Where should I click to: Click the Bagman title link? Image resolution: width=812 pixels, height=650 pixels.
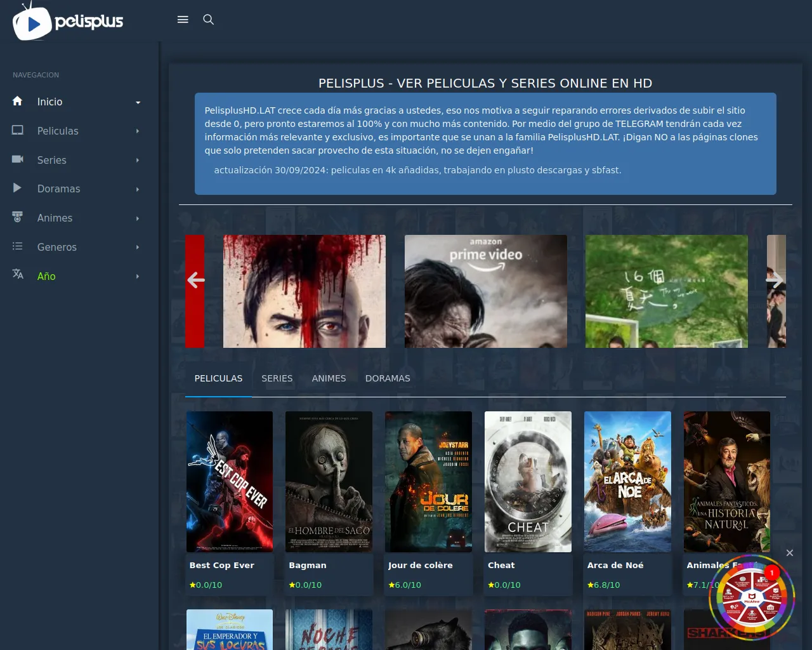[x=308, y=565]
